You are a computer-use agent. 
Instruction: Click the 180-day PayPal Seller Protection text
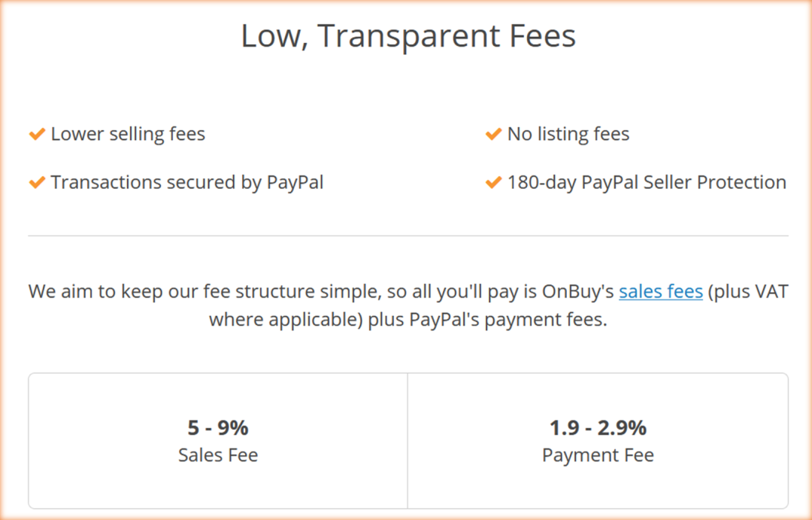[647, 183]
